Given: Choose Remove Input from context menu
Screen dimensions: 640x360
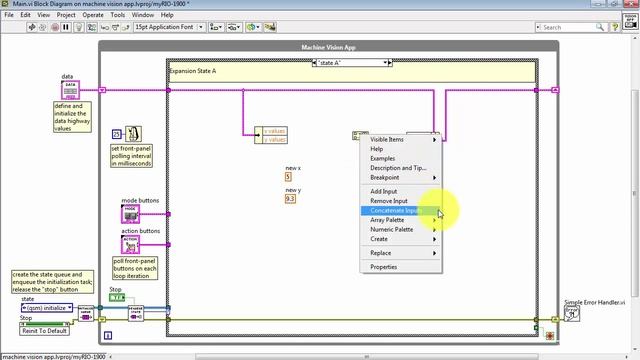Looking at the screenshot, I should coord(401,201).
